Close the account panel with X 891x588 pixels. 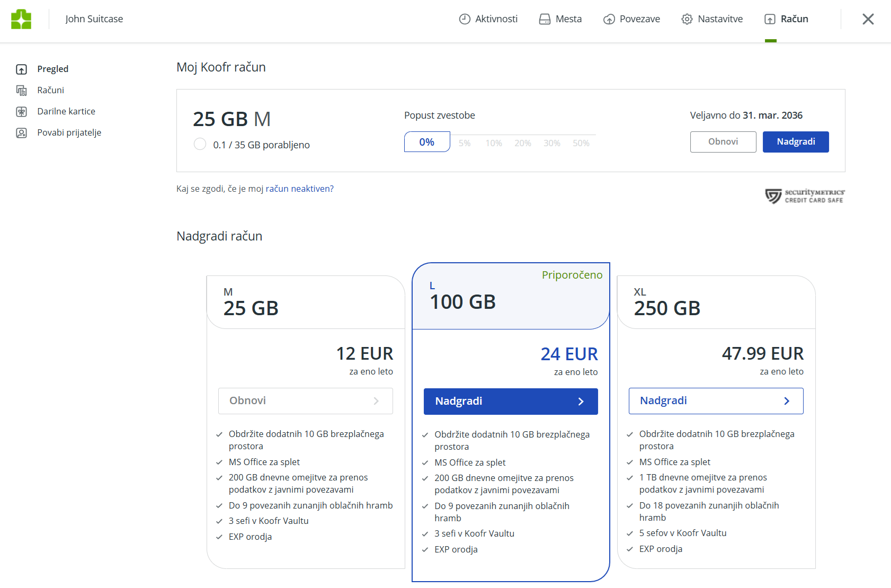[868, 19]
